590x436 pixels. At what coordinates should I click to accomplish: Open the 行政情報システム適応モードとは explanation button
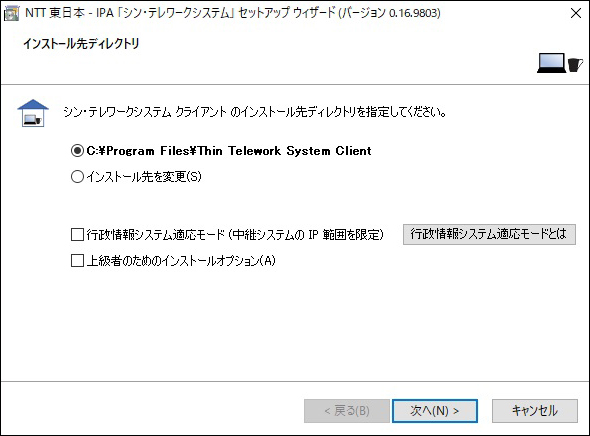tap(489, 234)
